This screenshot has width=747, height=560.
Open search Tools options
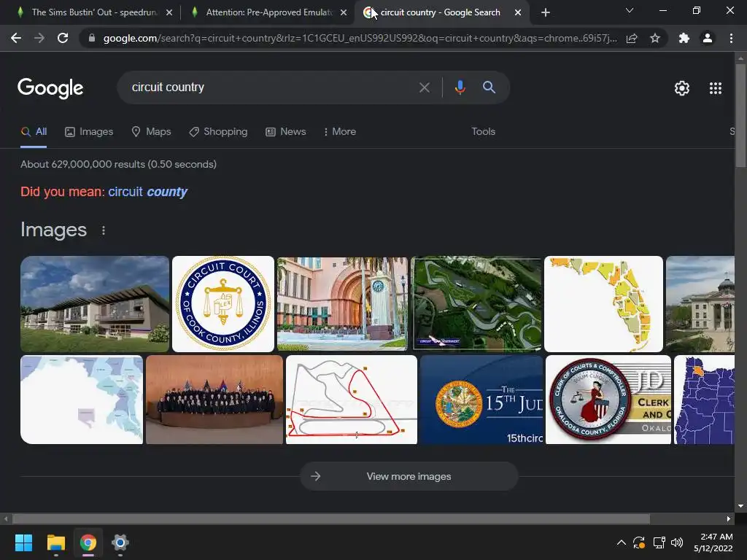pos(483,132)
